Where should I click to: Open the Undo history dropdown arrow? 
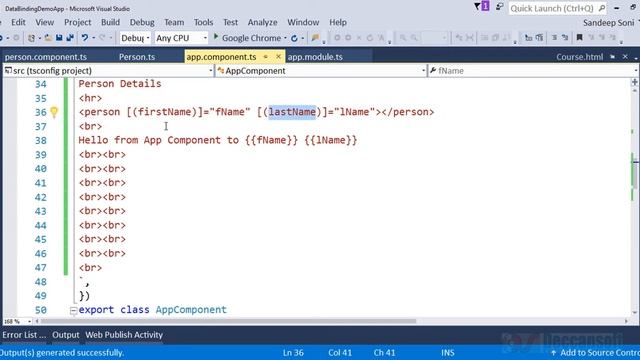click(x=93, y=38)
